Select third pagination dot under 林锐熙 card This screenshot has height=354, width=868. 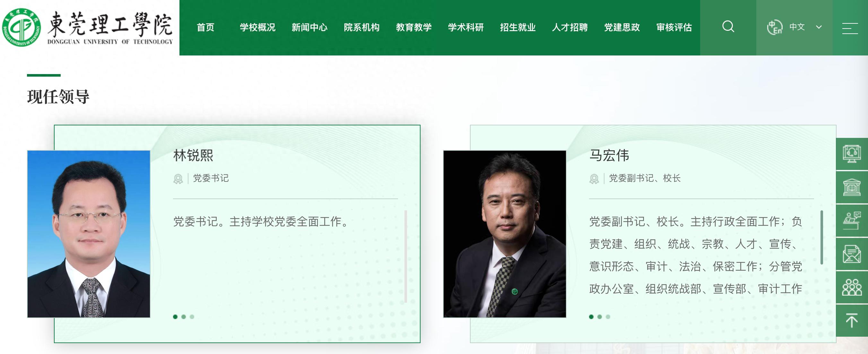pyautogui.click(x=192, y=317)
